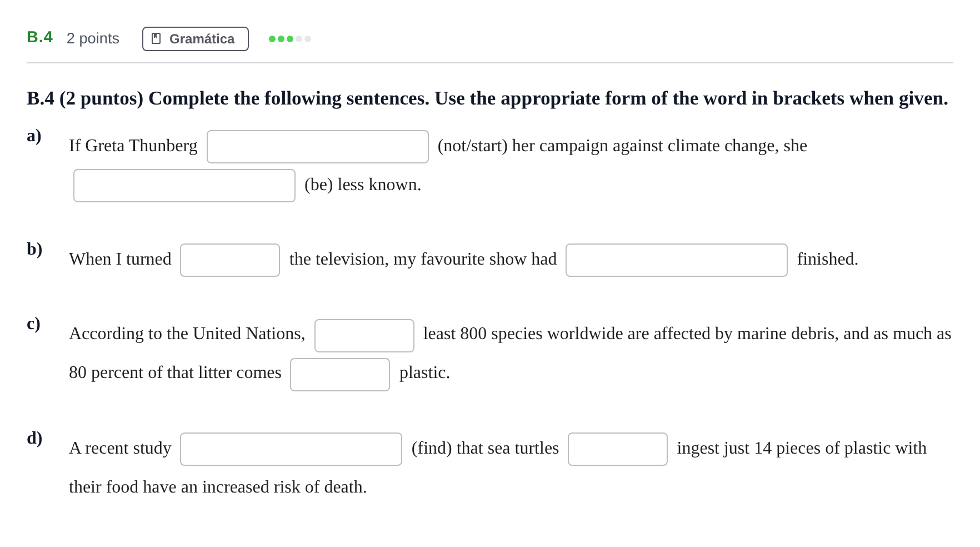Click the difficulty dots indicator
Screen dimensions: 980x547
pos(289,39)
